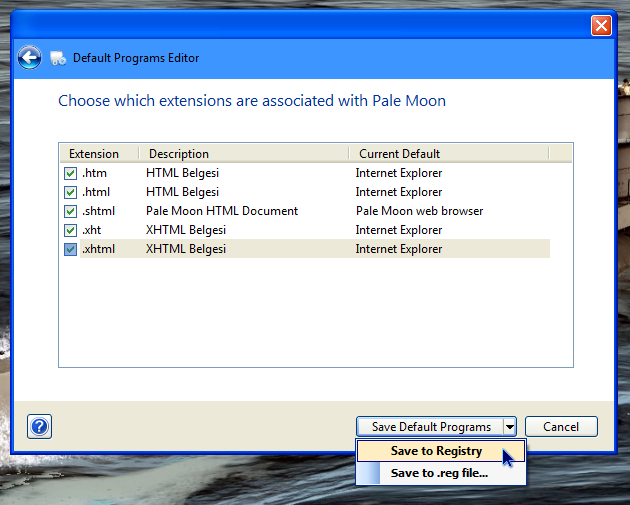
Task: Toggle the .xhtml extension checkbox
Action: (70, 249)
